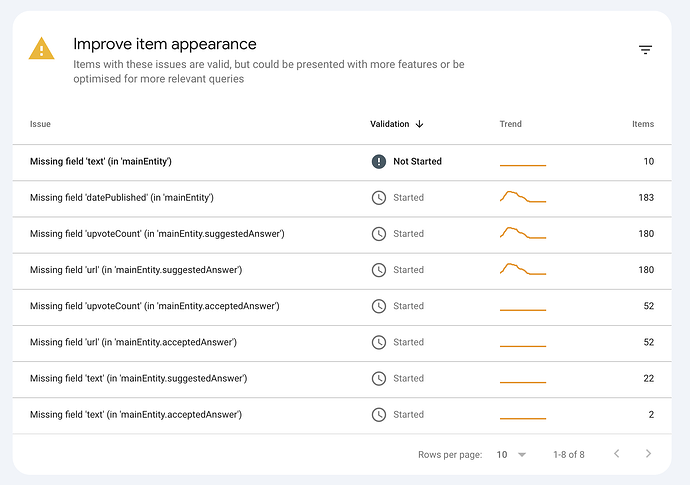Click the clock icon in datePublished row
The height and width of the screenshot is (485, 690).
coord(378,198)
